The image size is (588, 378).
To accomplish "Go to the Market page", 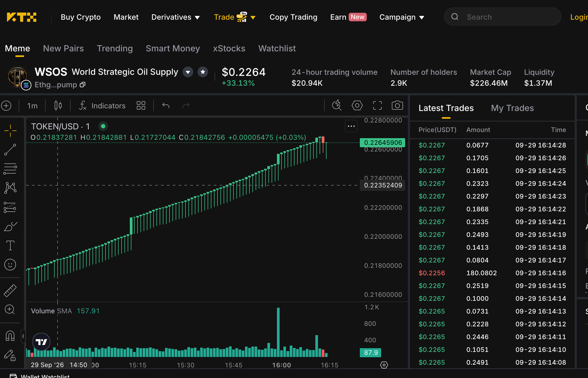I will (x=126, y=17).
